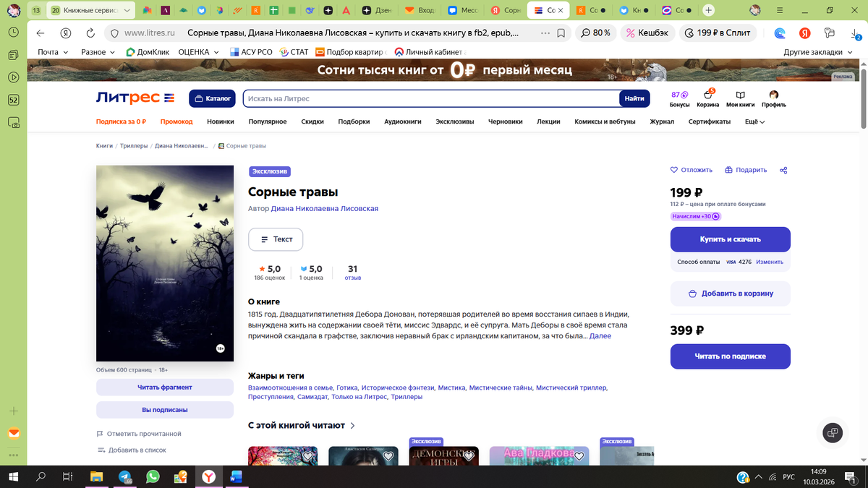This screenshot has width=868, height=488.
Task: Expand the Ещё menu dropdown
Action: click(754, 121)
